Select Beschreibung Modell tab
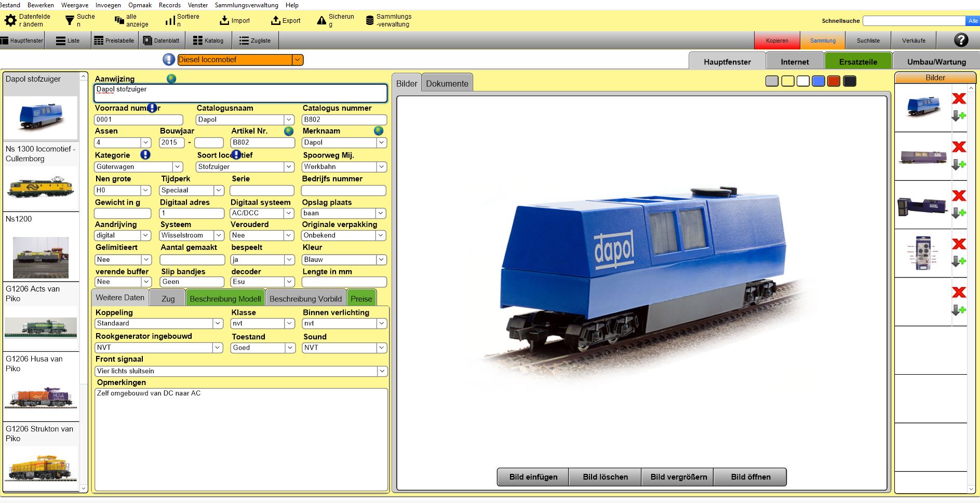This screenshot has width=980, height=503. point(225,299)
